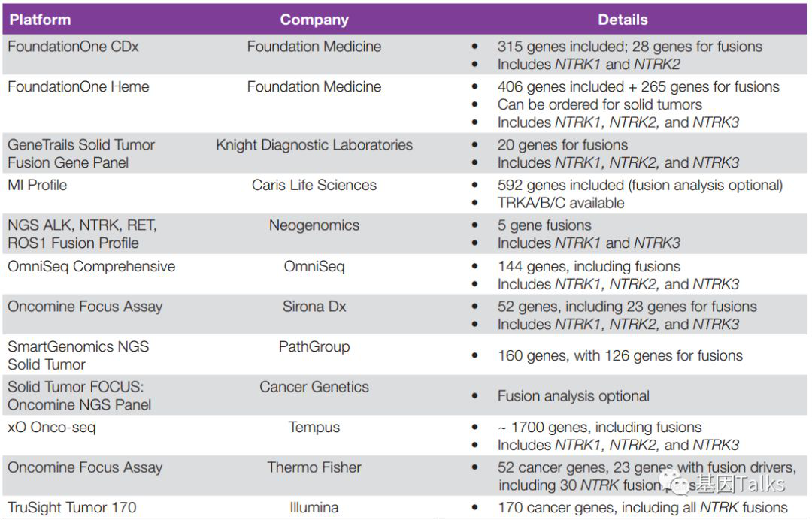Click the Neogenomics company name
Screen dimensions: 812x520
click(x=314, y=225)
